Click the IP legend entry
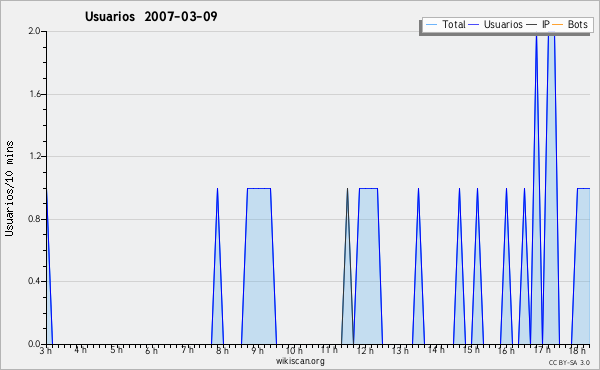This screenshot has width=600, height=370. coord(538,24)
